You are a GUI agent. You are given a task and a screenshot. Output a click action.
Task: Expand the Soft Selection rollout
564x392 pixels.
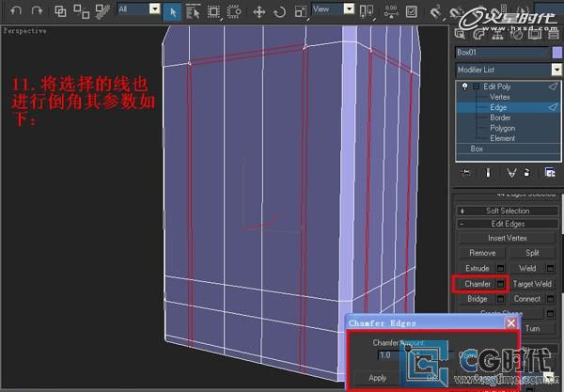point(508,212)
